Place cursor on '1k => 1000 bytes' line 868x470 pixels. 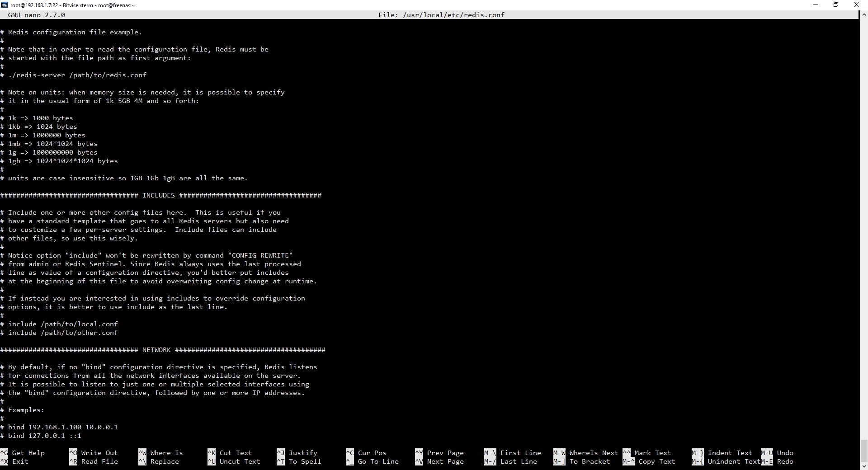(37, 118)
